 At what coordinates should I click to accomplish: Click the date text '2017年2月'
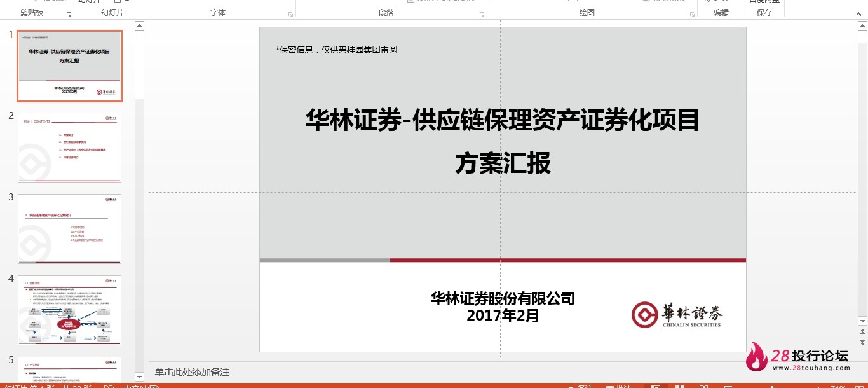[503, 315]
